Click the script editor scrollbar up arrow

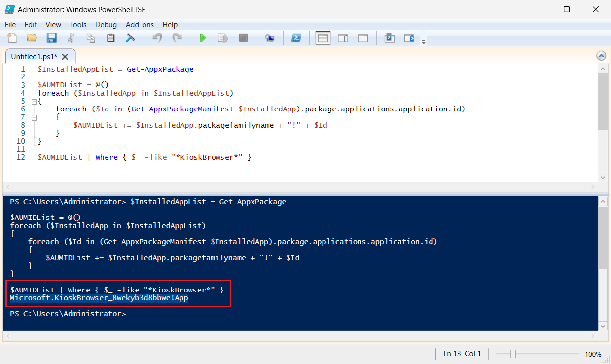[603, 69]
